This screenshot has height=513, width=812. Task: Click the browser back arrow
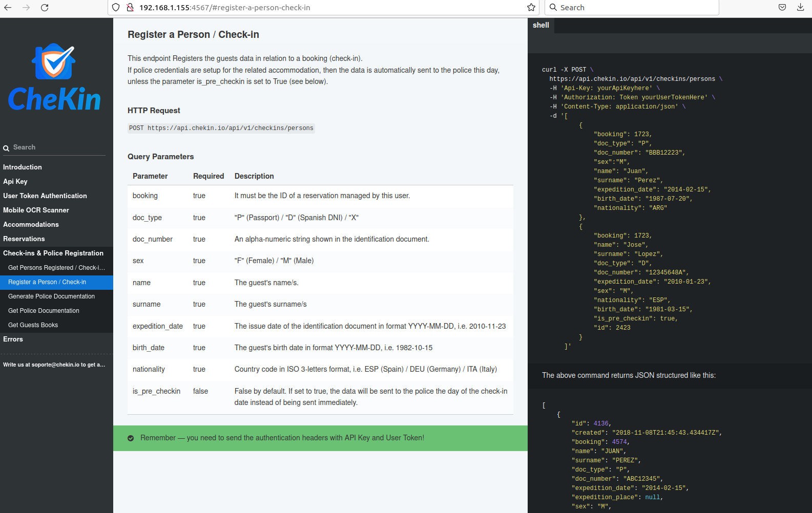pyautogui.click(x=8, y=8)
